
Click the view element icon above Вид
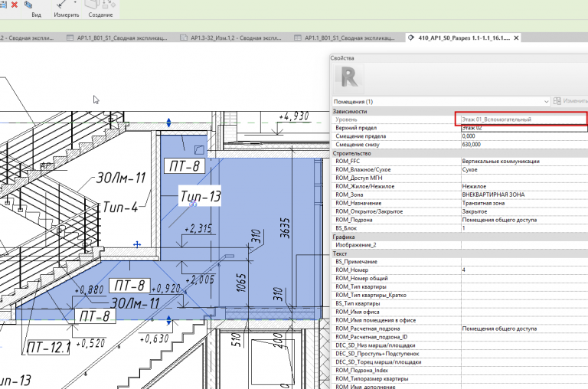click(28, 5)
